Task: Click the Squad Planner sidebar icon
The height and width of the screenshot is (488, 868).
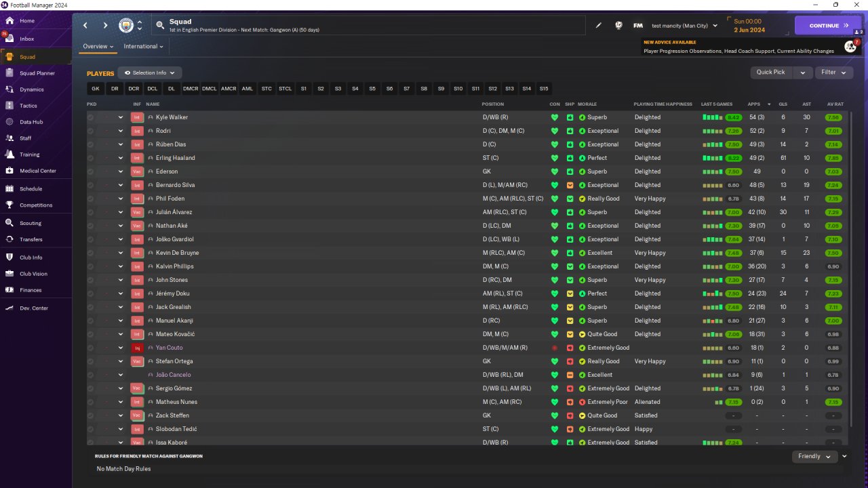Action: click(9, 73)
